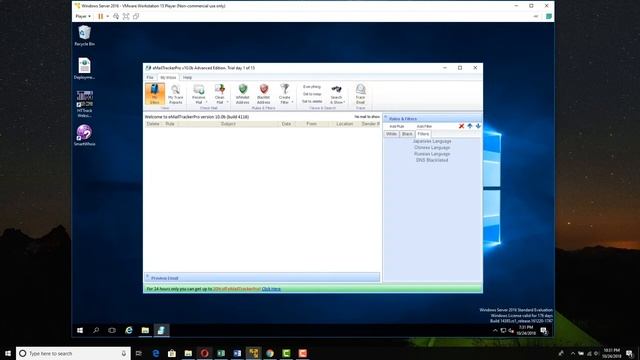Click eMailTrackerPro icon in VM taskbar
This screenshot has width=640, height=360.
click(x=161, y=330)
